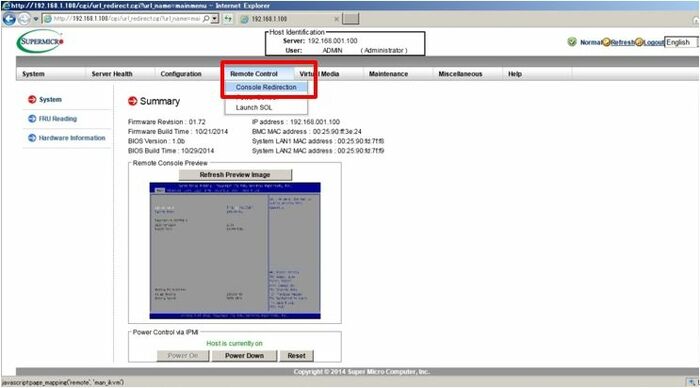This screenshot has height=388, width=700.
Task: Choose Launch SOL from Remote Control menu
Action: [x=254, y=107]
